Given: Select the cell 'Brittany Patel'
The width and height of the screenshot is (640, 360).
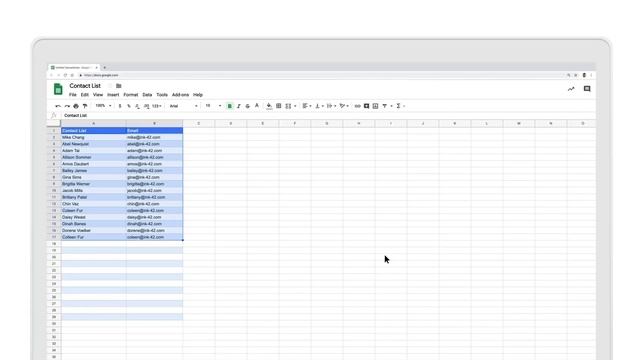Looking at the screenshot, I should point(93,197).
